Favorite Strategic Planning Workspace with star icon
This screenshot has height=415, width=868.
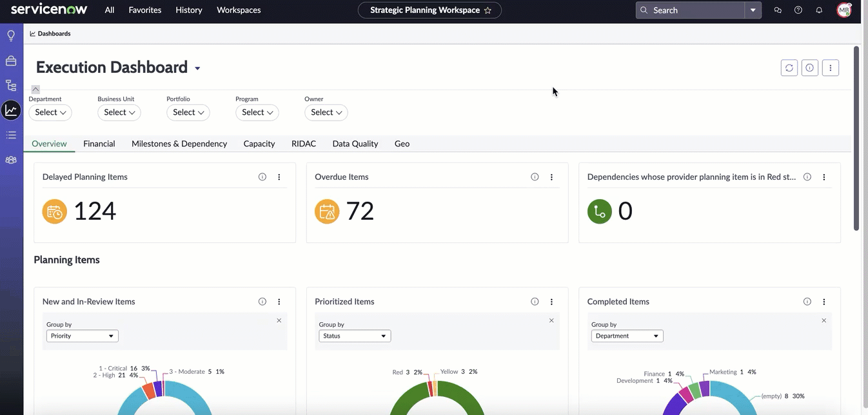click(x=488, y=10)
